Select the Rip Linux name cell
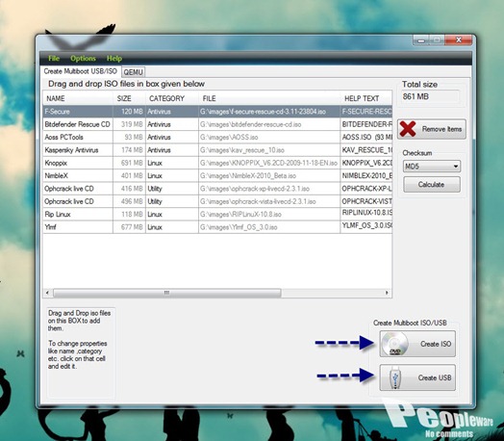504x441 pixels. point(78,214)
